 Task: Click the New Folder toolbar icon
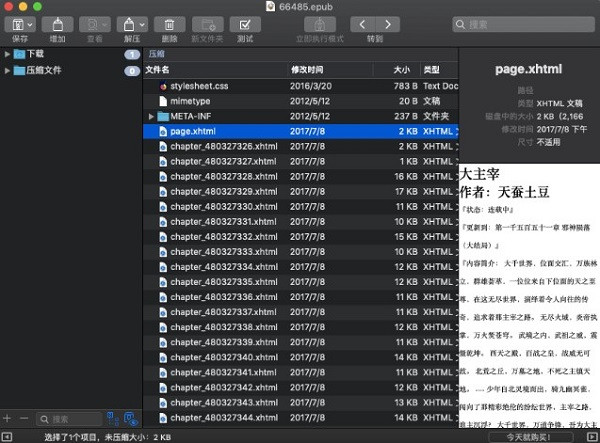tap(207, 25)
